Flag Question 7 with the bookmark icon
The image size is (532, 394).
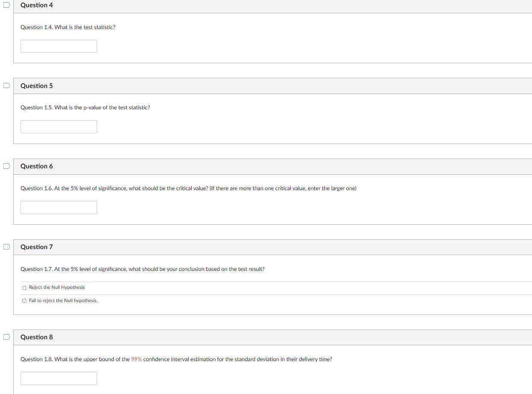(6, 247)
